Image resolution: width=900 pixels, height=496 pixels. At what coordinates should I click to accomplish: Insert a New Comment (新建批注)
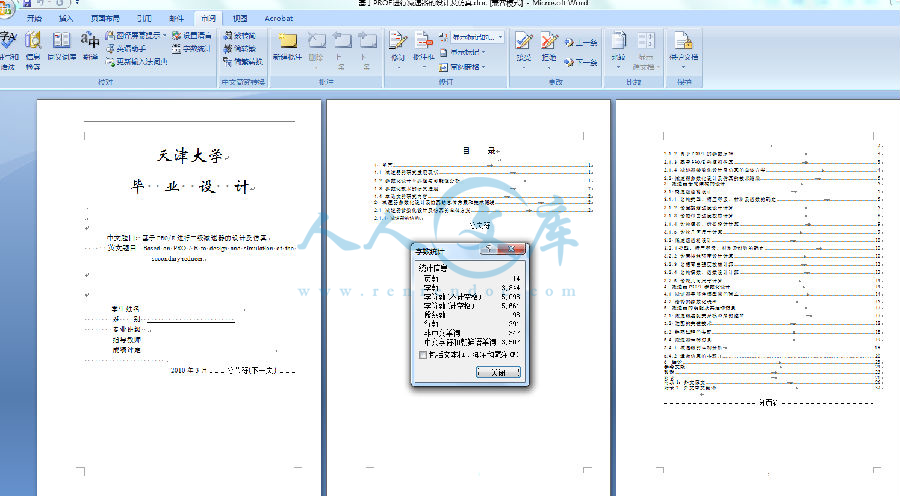click(x=287, y=46)
